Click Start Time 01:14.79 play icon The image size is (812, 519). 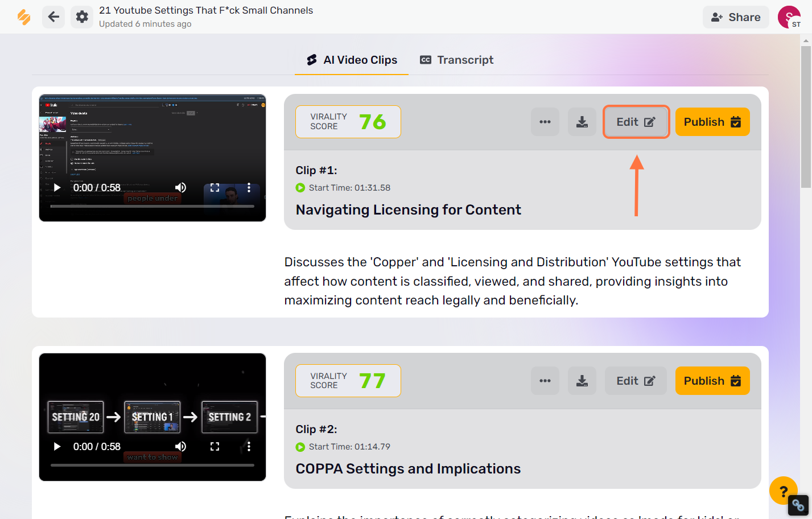[x=300, y=447]
